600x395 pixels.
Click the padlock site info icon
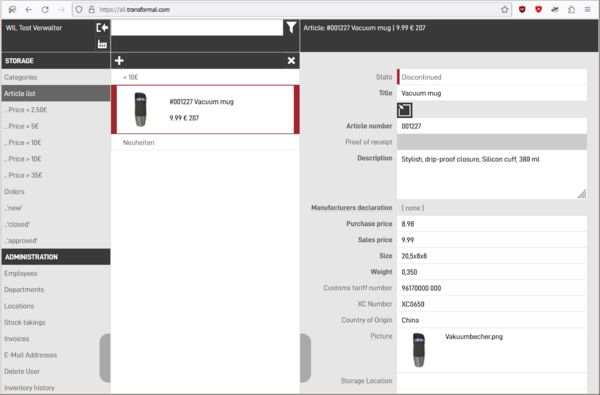[x=92, y=10]
